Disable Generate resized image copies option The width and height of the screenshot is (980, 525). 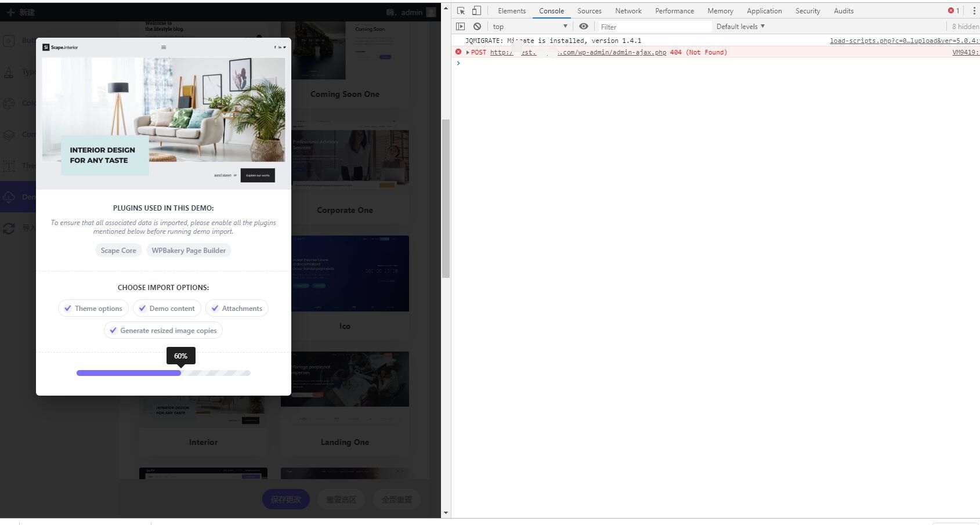point(114,331)
